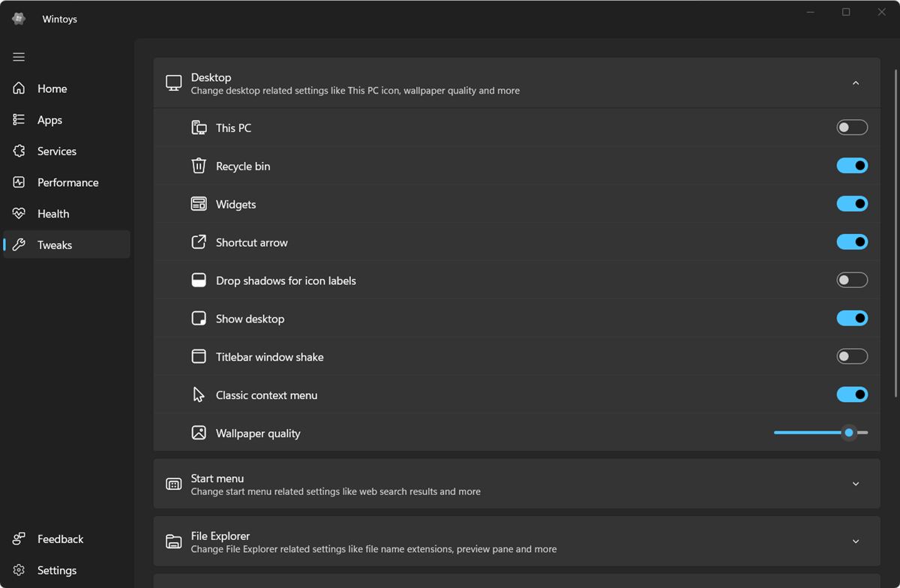The image size is (900, 588).
Task: Click the Show desktop icon
Action: click(x=199, y=319)
